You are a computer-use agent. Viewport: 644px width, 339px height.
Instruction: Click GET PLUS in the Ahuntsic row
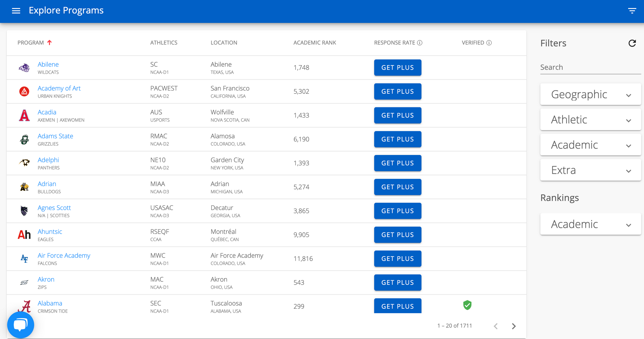point(398,235)
